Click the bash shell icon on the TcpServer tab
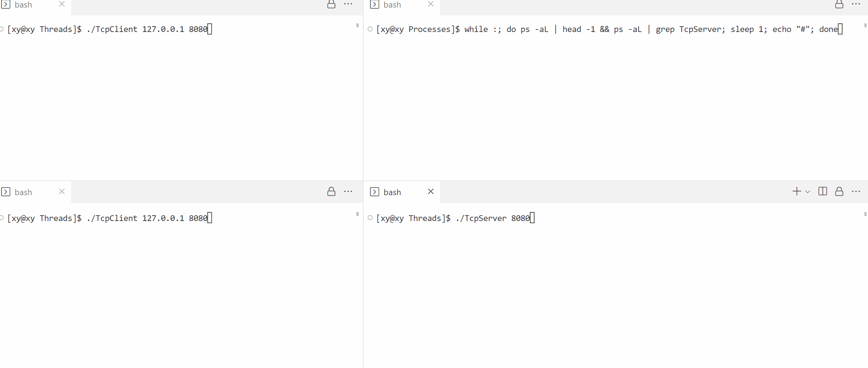868x368 pixels. point(374,192)
